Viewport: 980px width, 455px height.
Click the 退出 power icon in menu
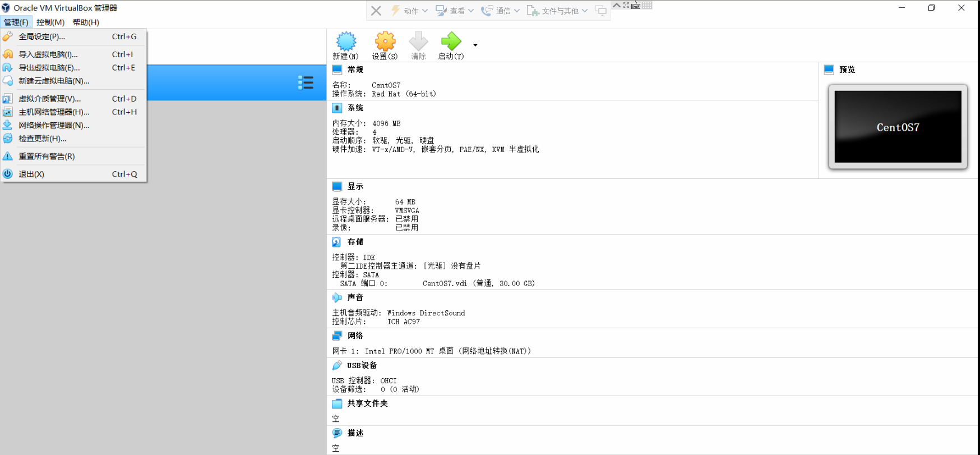(8, 174)
